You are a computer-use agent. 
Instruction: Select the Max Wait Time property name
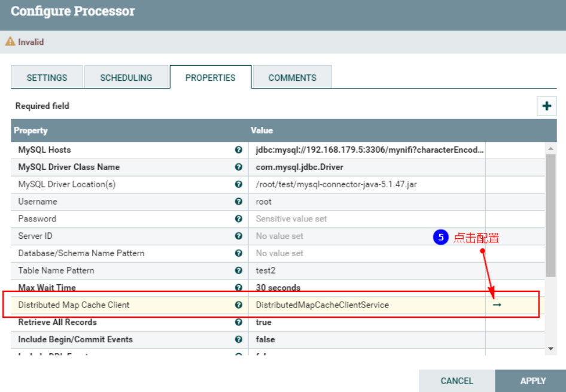[47, 287]
